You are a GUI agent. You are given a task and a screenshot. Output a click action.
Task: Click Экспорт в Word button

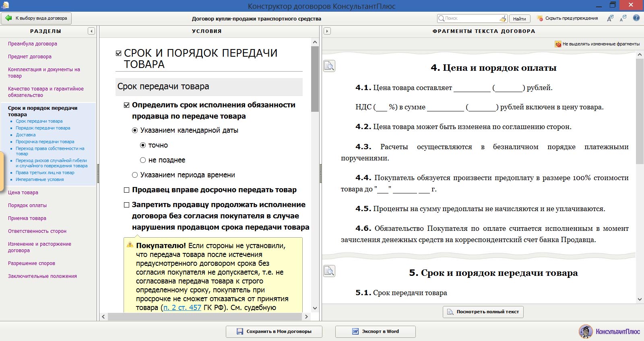tap(376, 331)
